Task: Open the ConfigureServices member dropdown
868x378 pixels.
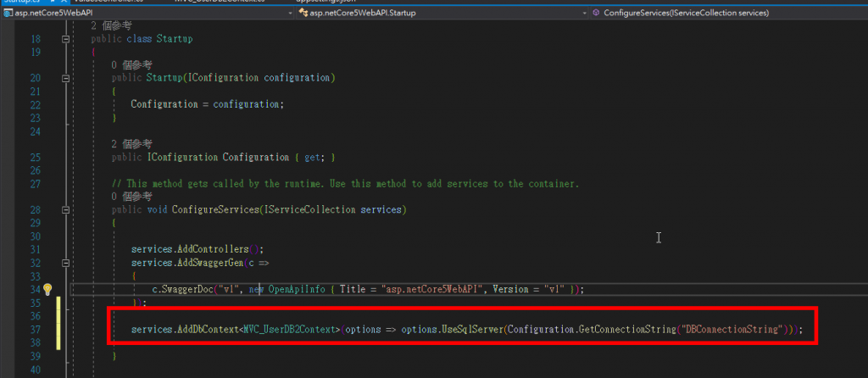Action: (728, 13)
